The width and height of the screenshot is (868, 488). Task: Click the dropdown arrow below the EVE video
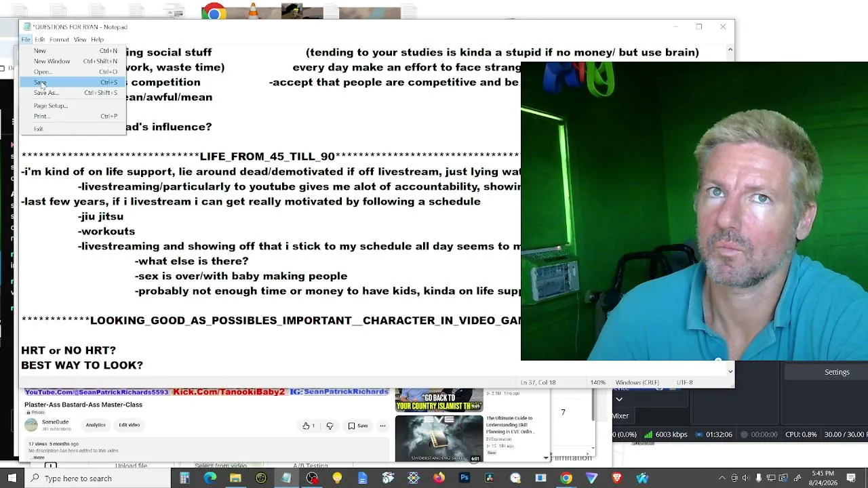click(x=546, y=458)
